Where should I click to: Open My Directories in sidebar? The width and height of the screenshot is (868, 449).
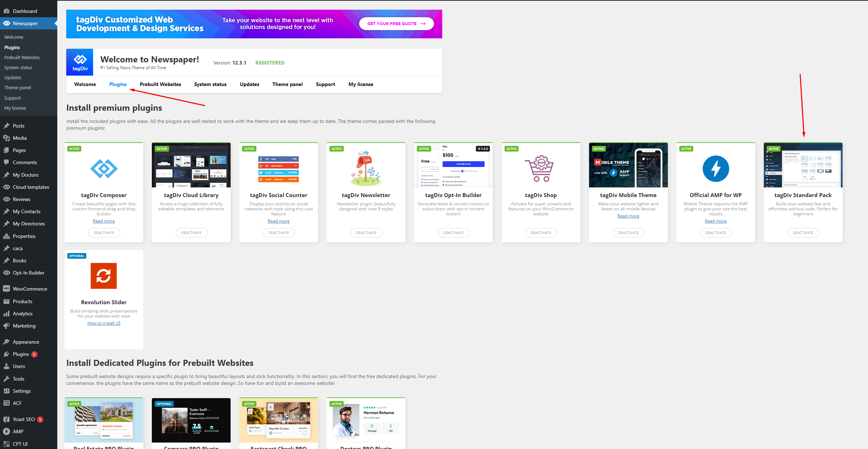[29, 224]
